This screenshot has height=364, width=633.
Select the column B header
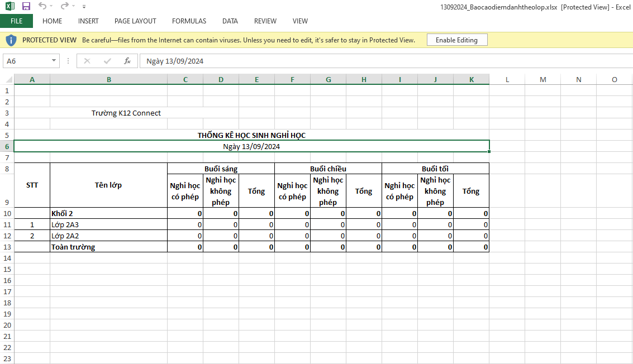[108, 80]
